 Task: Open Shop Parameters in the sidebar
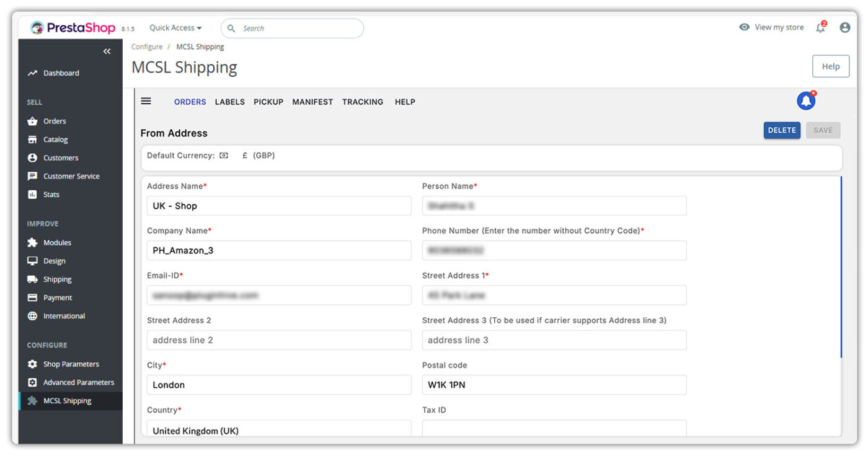(71, 364)
